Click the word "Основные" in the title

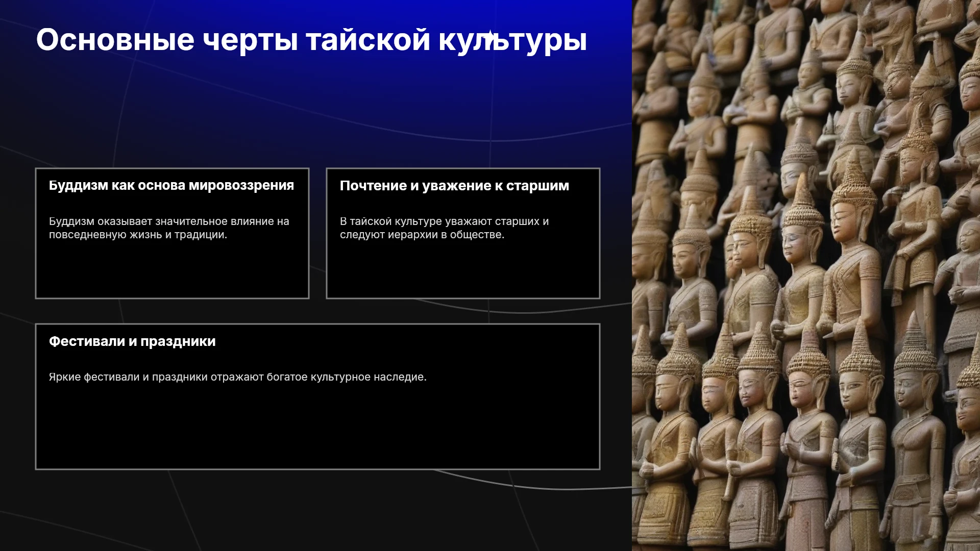pyautogui.click(x=115, y=40)
